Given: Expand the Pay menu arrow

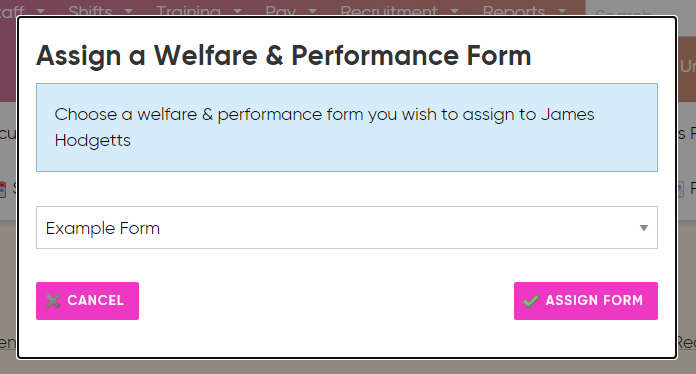Looking at the screenshot, I should point(312,12).
